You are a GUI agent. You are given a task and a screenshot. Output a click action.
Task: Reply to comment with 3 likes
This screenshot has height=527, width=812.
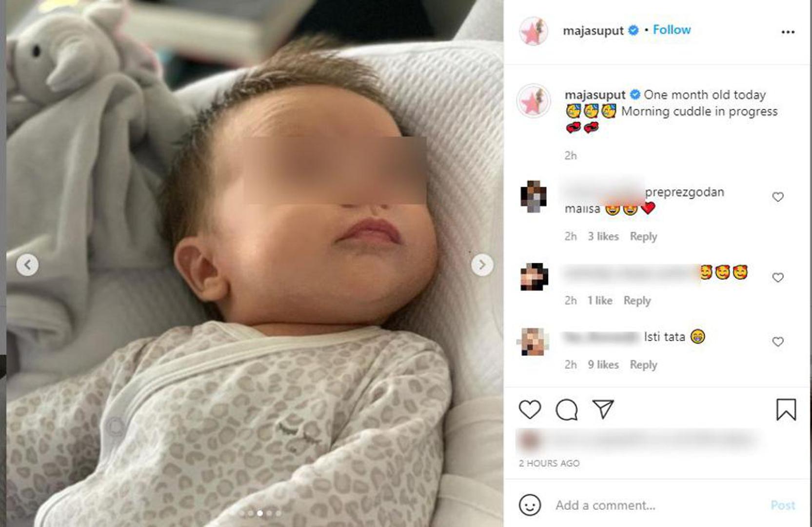(x=643, y=236)
